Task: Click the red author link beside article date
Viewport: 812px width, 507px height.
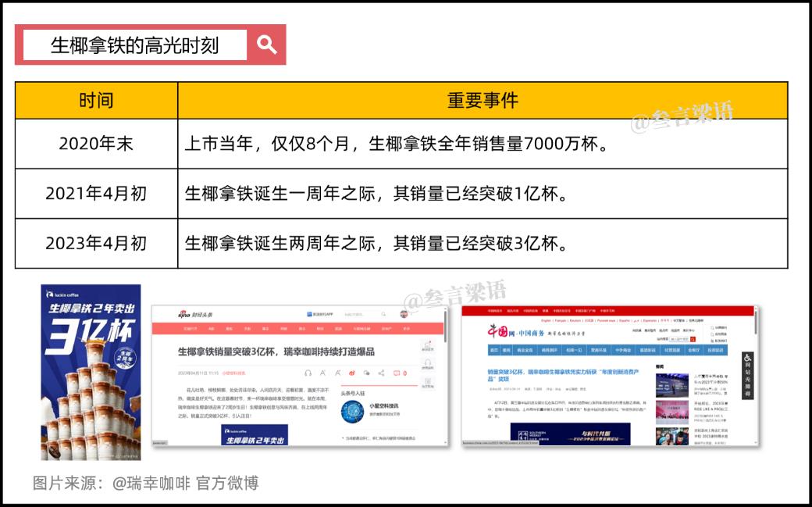Action: tap(233, 373)
